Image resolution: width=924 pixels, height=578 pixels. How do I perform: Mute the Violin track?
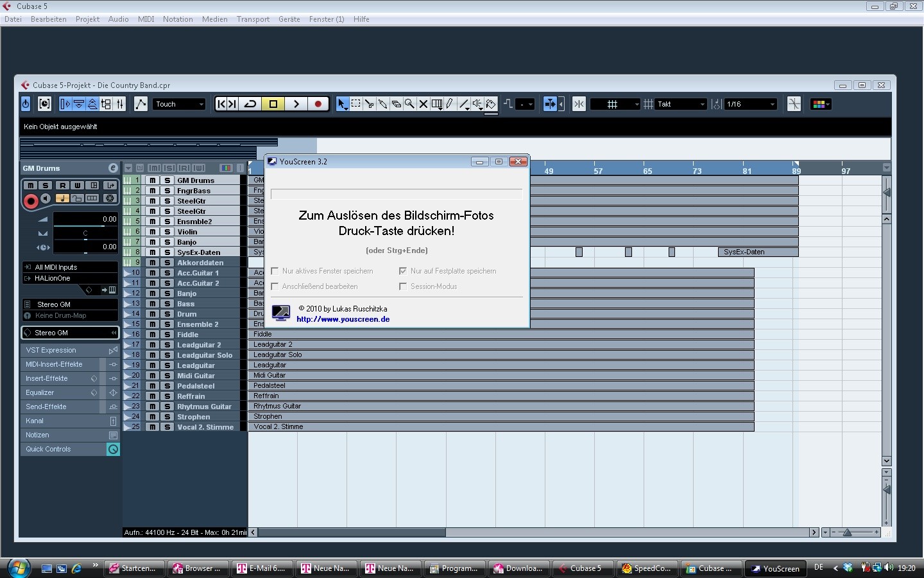pos(153,232)
